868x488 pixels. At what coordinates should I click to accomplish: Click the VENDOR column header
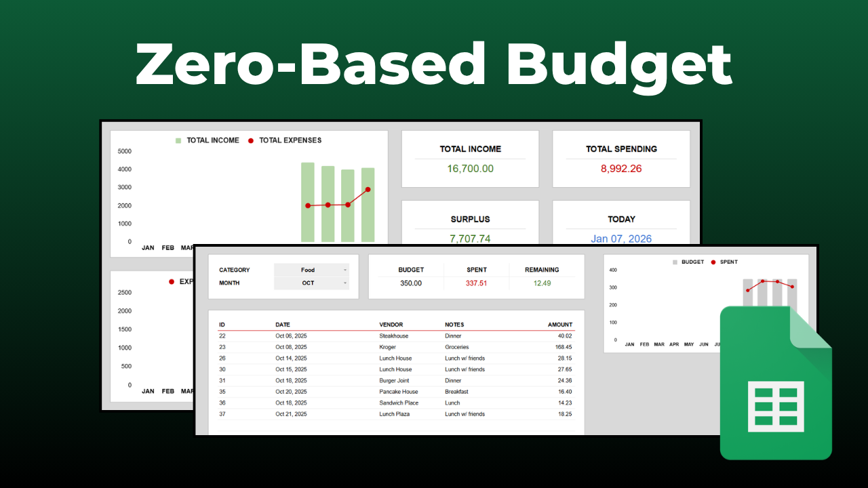click(x=391, y=325)
